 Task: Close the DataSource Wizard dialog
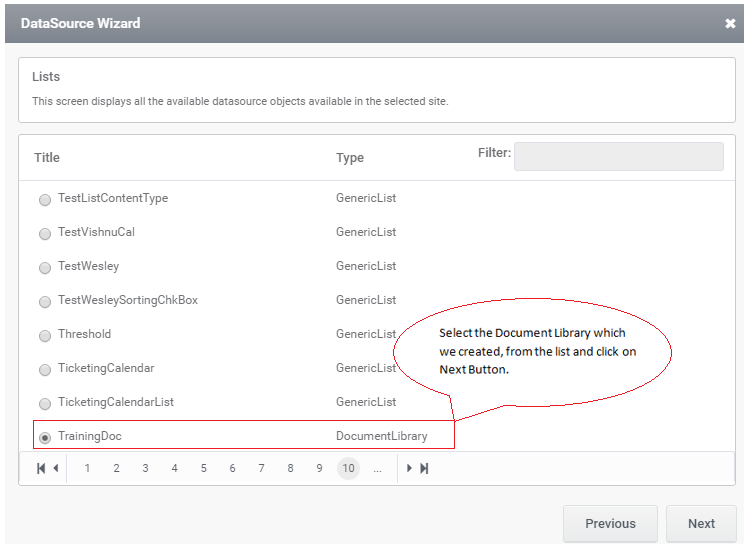[x=730, y=23]
